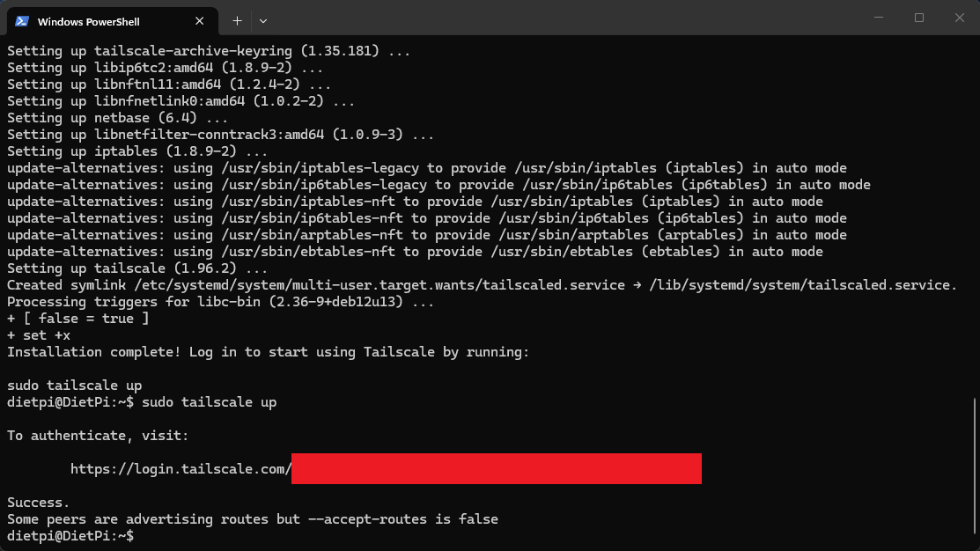Click the final dietpi@DietPi prompt line
This screenshot has width=980, height=551.
click(70, 535)
